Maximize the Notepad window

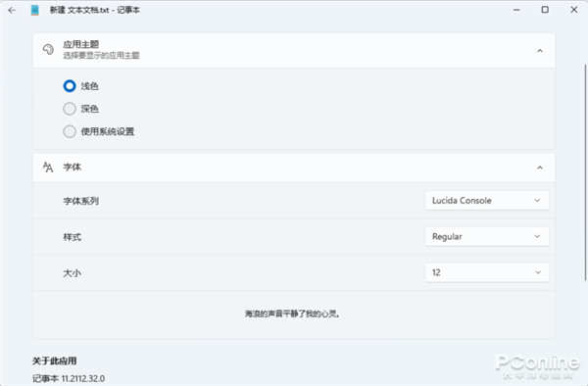(545, 10)
